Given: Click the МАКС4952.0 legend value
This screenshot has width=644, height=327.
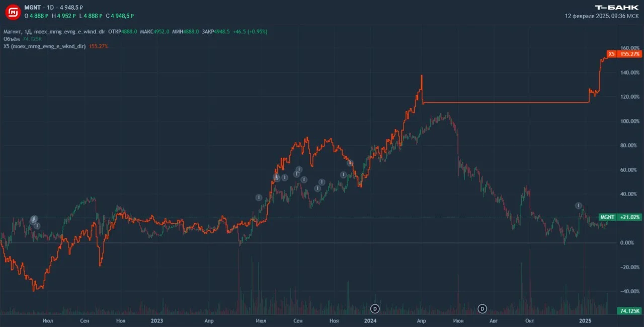Looking at the screenshot, I should [154, 31].
